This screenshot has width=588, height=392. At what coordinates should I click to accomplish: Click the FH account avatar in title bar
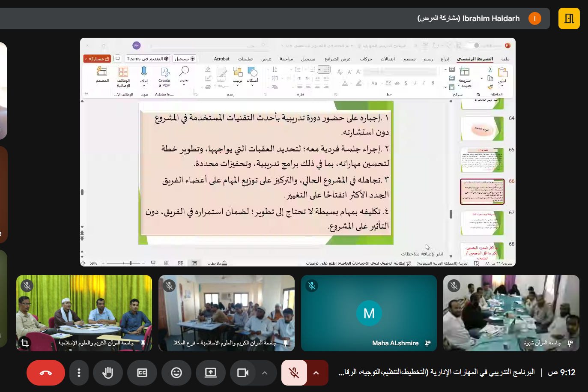pyautogui.click(x=137, y=45)
